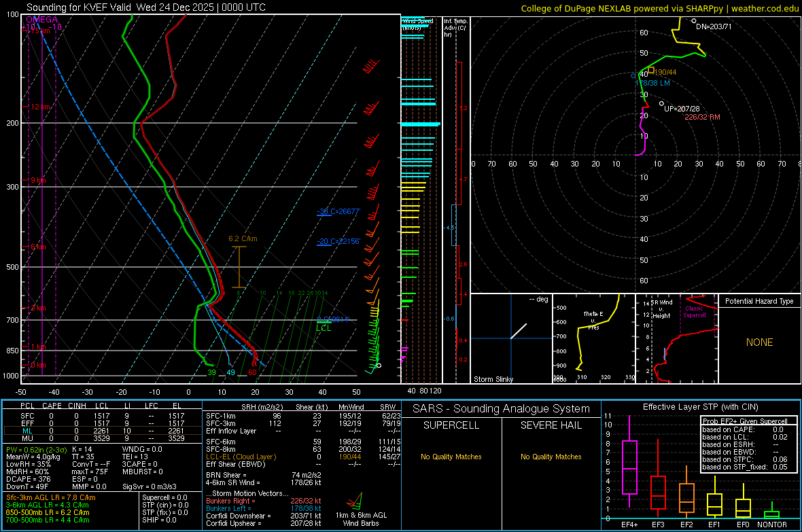Click the 'Corfidi Downshear =' row
The image size is (802, 532).
[x=264, y=516]
